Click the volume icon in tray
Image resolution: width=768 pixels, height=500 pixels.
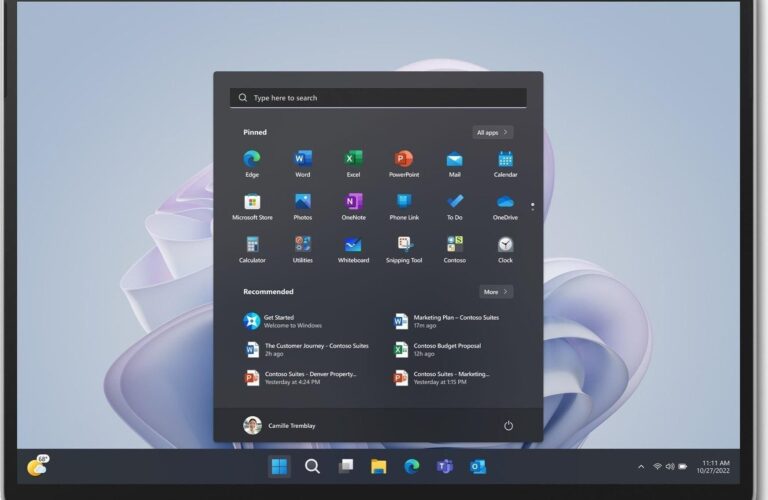pyautogui.click(x=670, y=467)
